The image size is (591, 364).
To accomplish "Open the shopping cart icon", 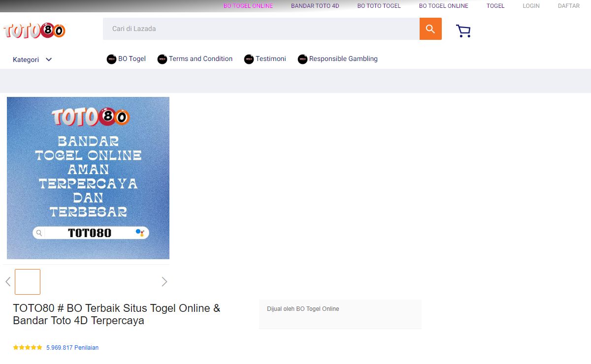I will [x=463, y=31].
